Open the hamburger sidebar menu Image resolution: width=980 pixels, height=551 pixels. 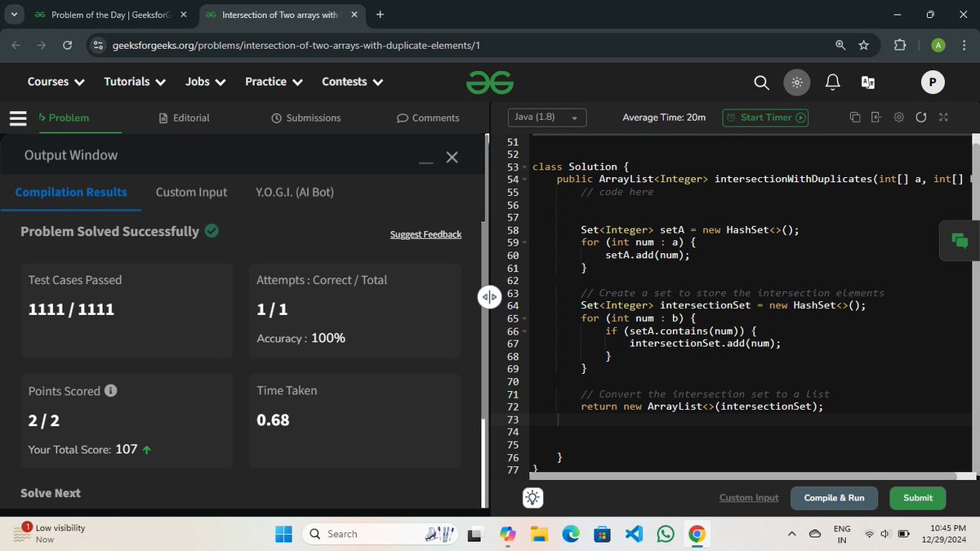click(x=18, y=118)
